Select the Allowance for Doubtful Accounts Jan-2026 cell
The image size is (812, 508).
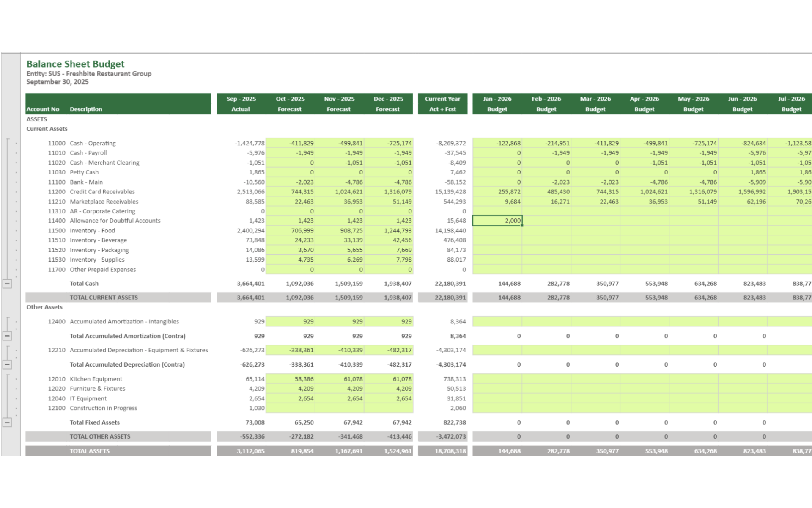[x=497, y=221]
